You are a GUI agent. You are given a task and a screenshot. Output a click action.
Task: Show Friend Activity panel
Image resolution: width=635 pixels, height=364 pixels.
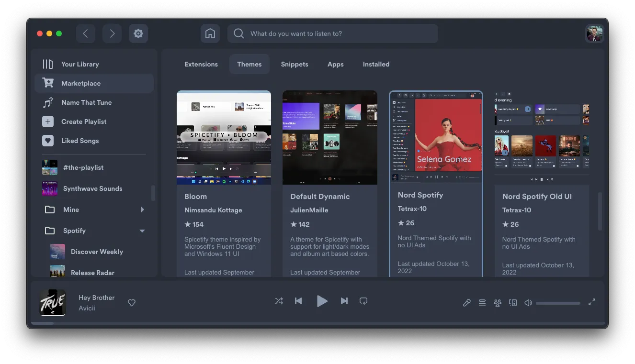click(498, 302)
